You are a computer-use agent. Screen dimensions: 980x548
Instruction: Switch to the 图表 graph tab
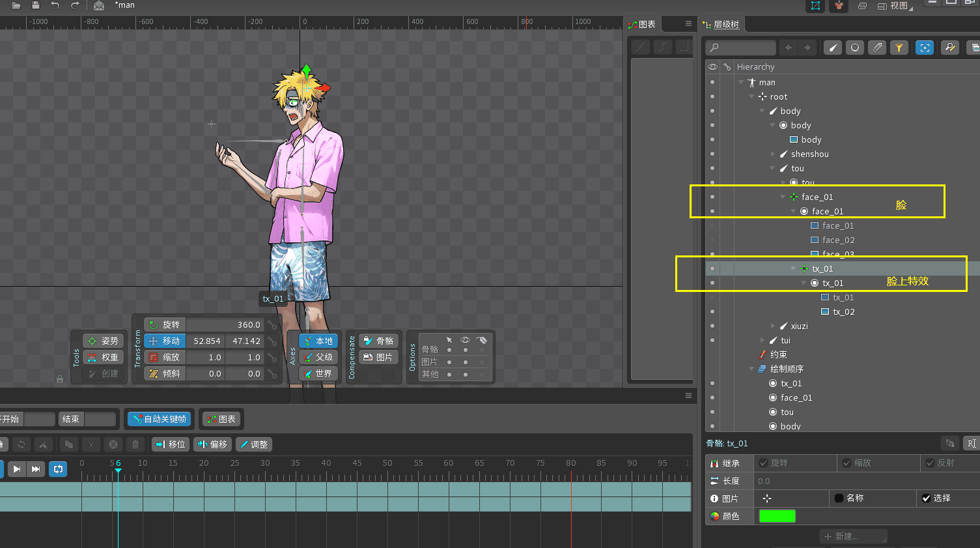(642, 24)
